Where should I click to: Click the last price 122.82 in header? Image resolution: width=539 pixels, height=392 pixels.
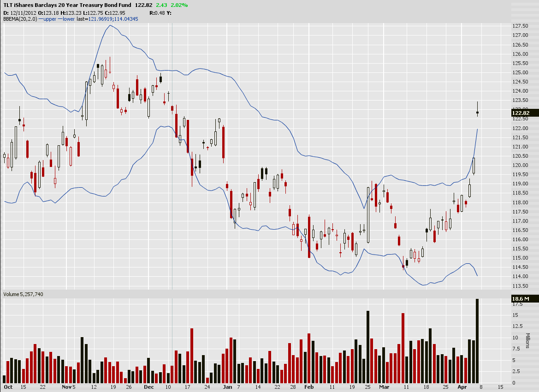[x=144, y=5]
